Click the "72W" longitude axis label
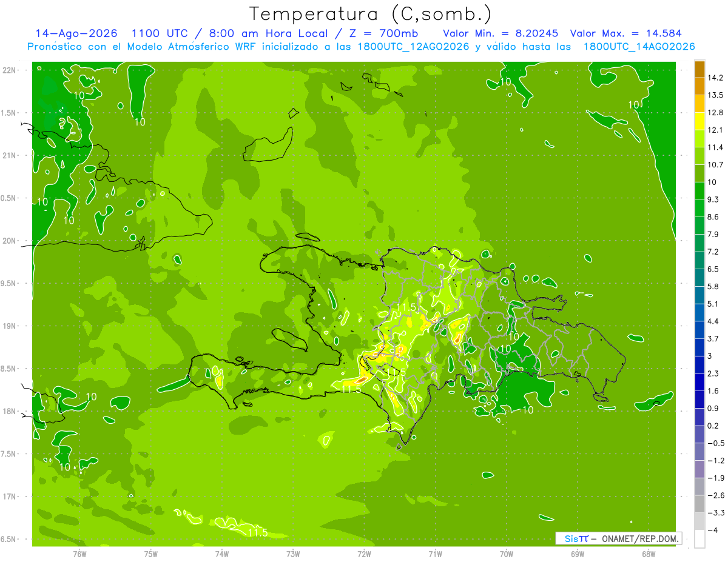 tap(364, 554)
